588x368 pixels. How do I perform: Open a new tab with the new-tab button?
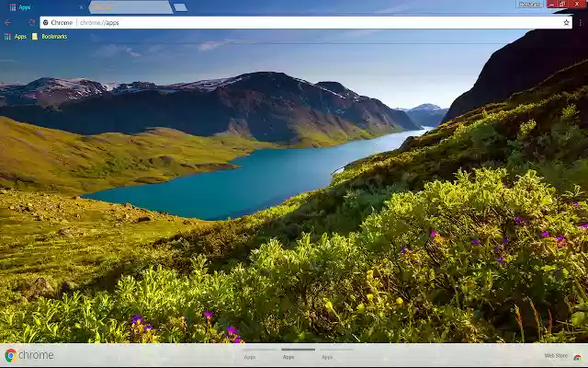(180, 7)
